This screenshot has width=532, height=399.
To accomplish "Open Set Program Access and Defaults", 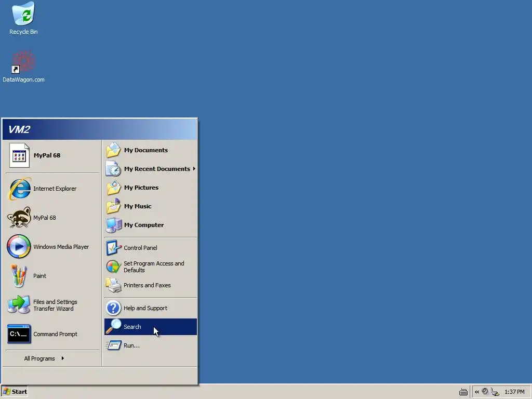I will 151,267.
